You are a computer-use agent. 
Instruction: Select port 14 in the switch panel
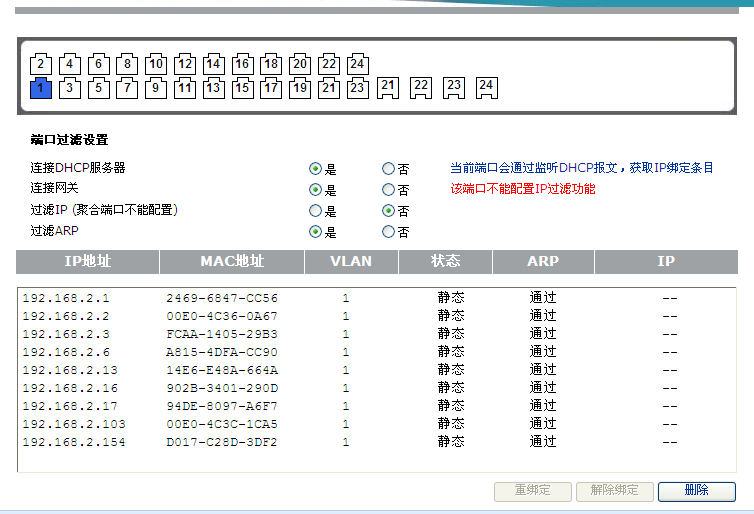[x=214, y=65]
